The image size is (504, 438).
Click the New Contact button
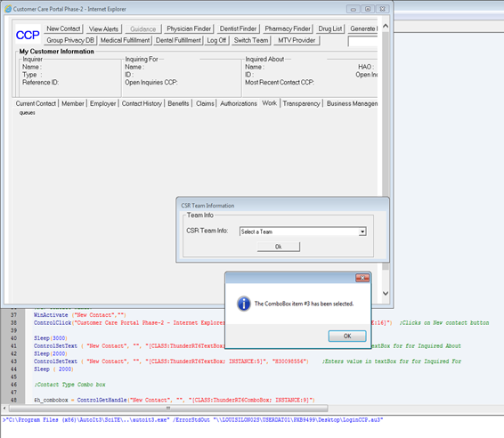[63, 28]
